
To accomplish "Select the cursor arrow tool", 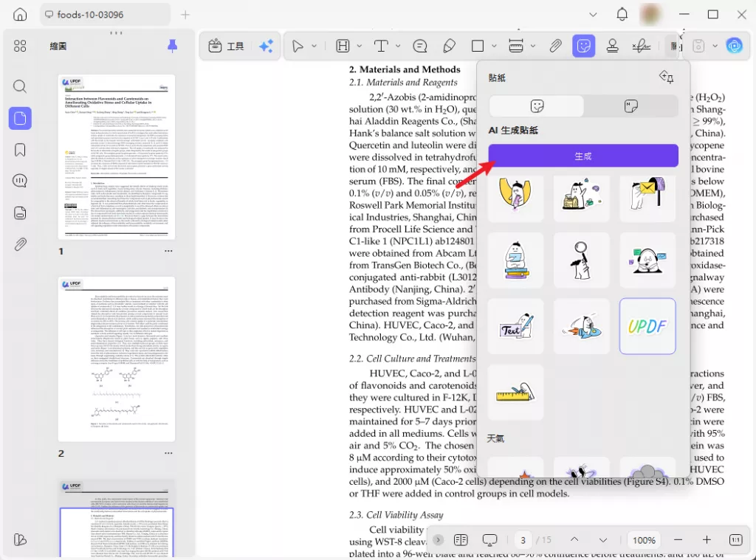I will (x=298, y=46).
